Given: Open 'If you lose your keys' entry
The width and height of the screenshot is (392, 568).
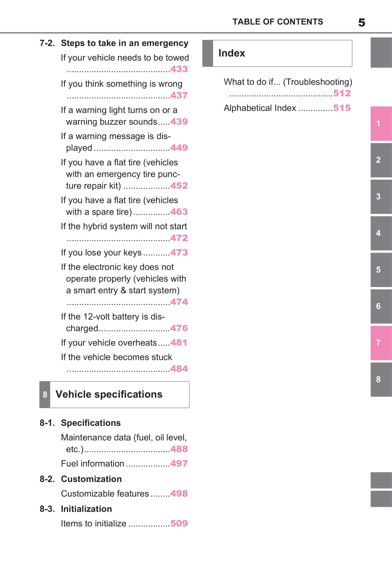Looking at the screenshot, I should pos(101,253).
